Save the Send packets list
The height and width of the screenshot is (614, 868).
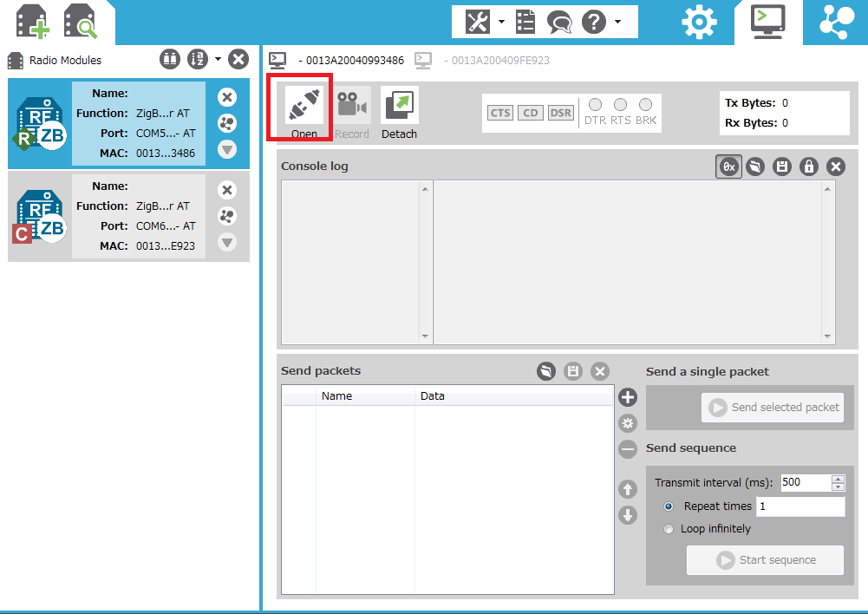coord(573,371)
